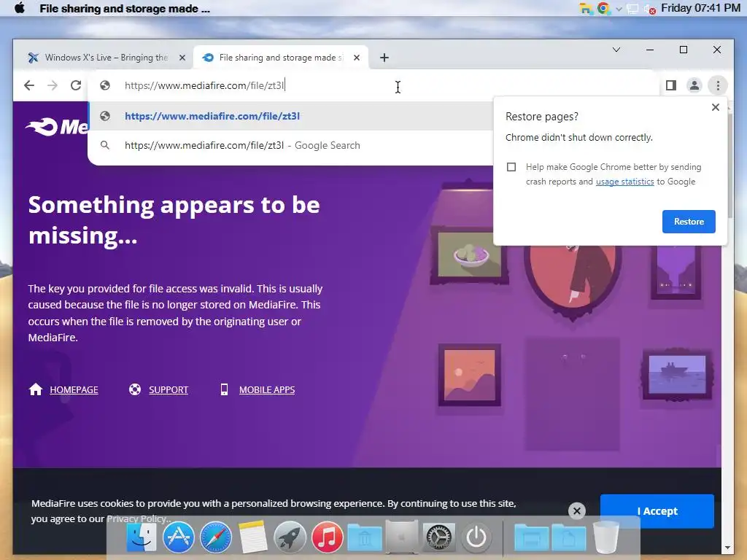Open the SUPPORT link
The width and height of the screenshot is (747, 560).
[169, 389]
